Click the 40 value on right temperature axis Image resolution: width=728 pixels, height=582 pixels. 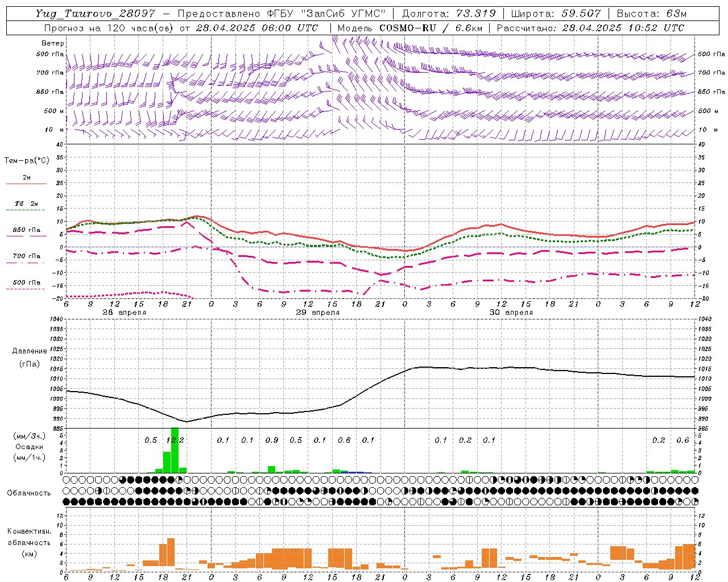point(701,145)
